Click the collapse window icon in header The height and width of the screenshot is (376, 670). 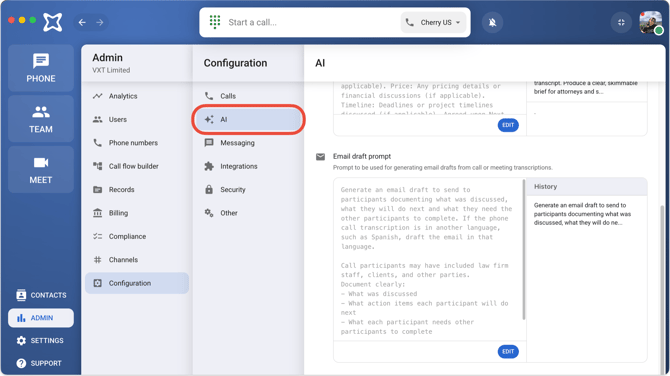pyautogui.click(x=621, y=22)
